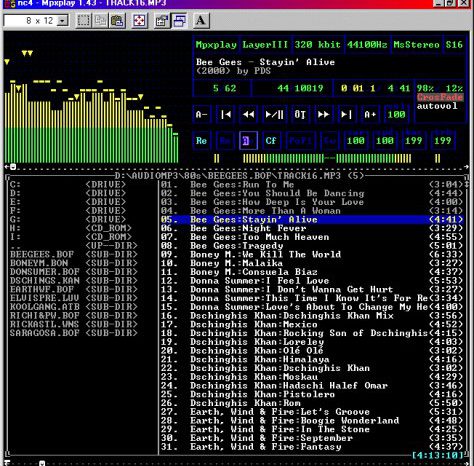474x466 pixels.
Task: Skip to previous track button
Action: click(x=226, y=115)
